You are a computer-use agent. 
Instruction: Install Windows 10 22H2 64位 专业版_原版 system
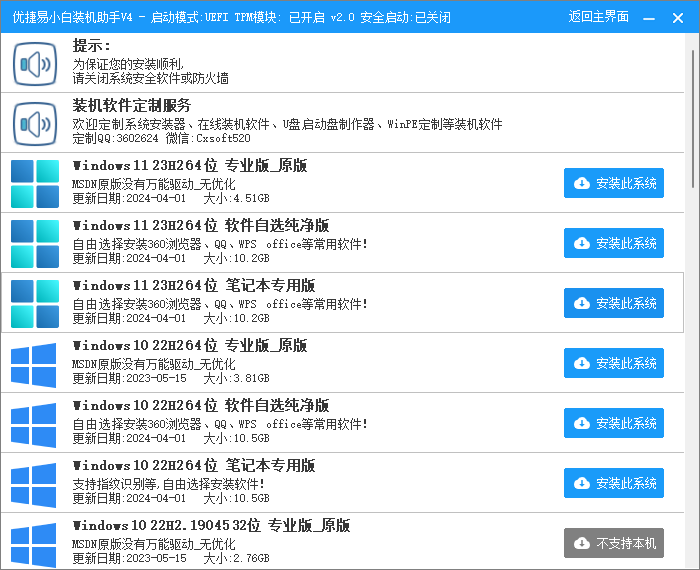[x=614, y=363]
